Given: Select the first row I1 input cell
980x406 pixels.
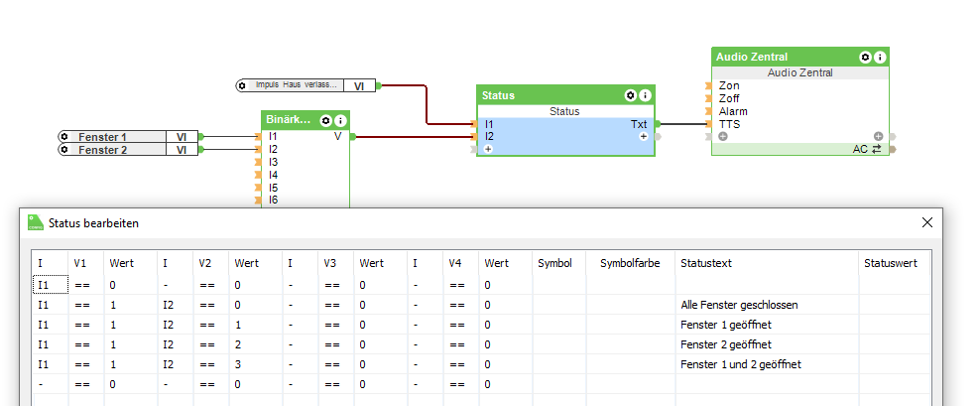Looking at the screenshot, I should [48, 286].
